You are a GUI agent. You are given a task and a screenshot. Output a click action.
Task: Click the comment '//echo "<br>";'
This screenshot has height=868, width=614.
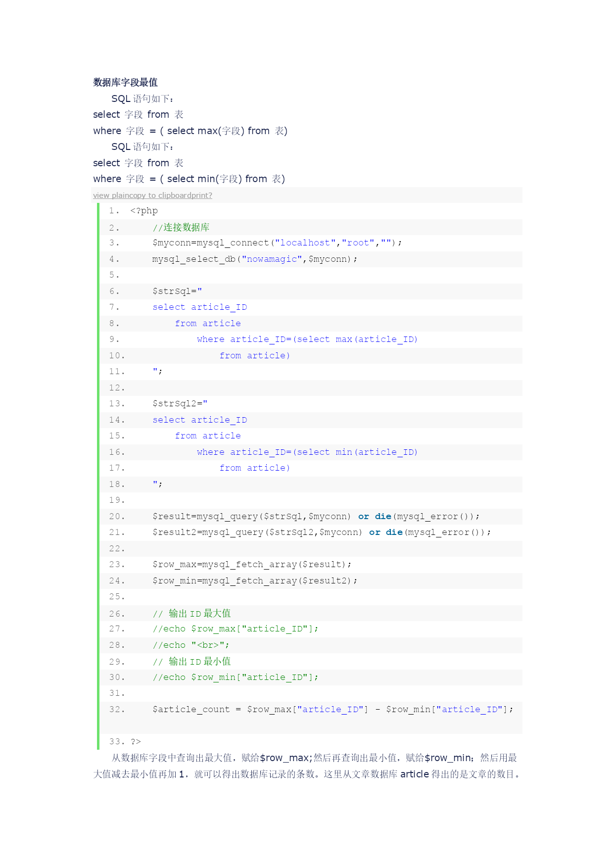tap(191, 645)
